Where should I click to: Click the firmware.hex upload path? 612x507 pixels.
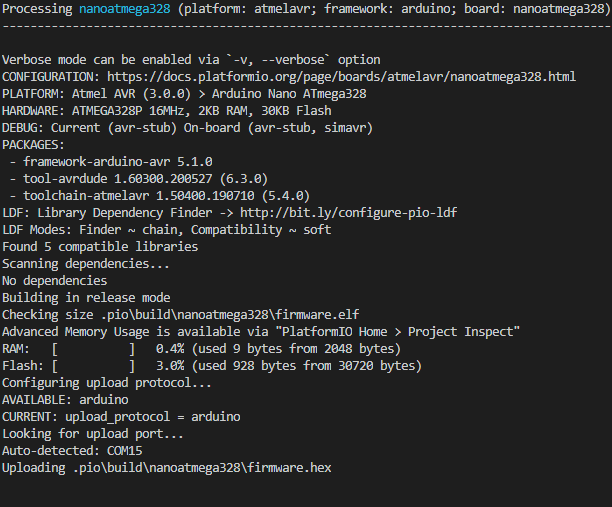pyautogui.click(x=202, y=468)
